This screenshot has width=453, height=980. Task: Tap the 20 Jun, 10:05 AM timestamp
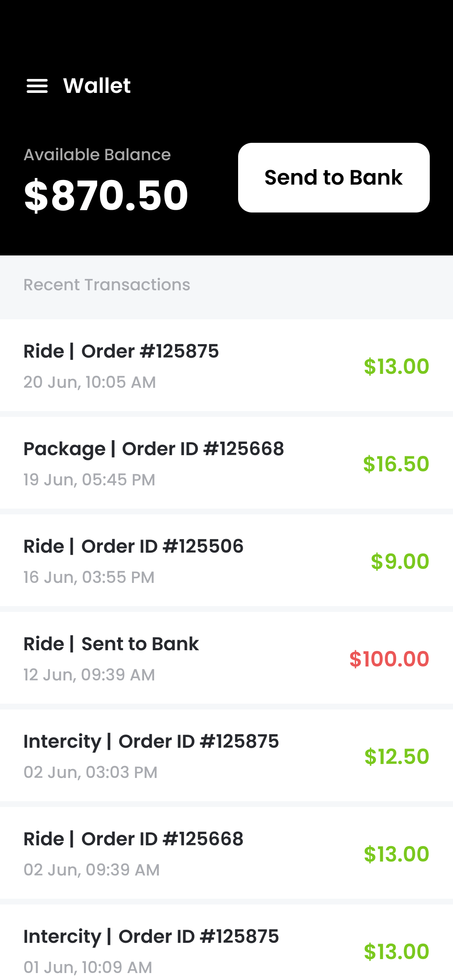pyautogui.click(x=90, y=382)
